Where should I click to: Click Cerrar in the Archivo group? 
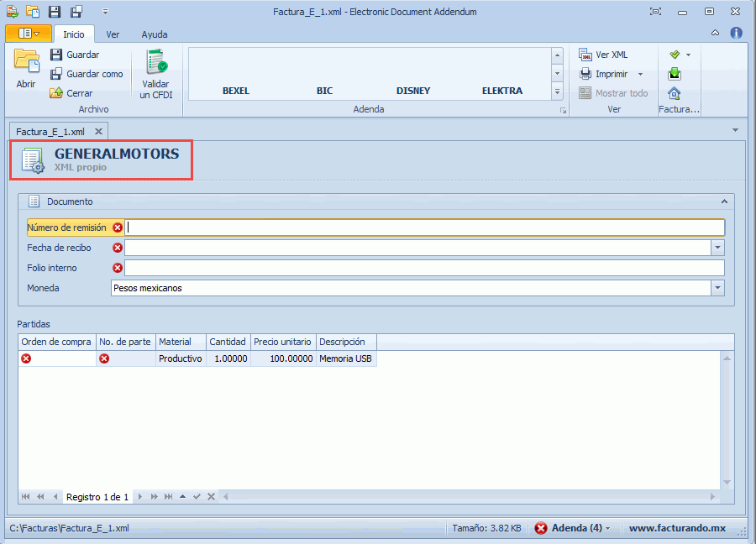(71, 93)
